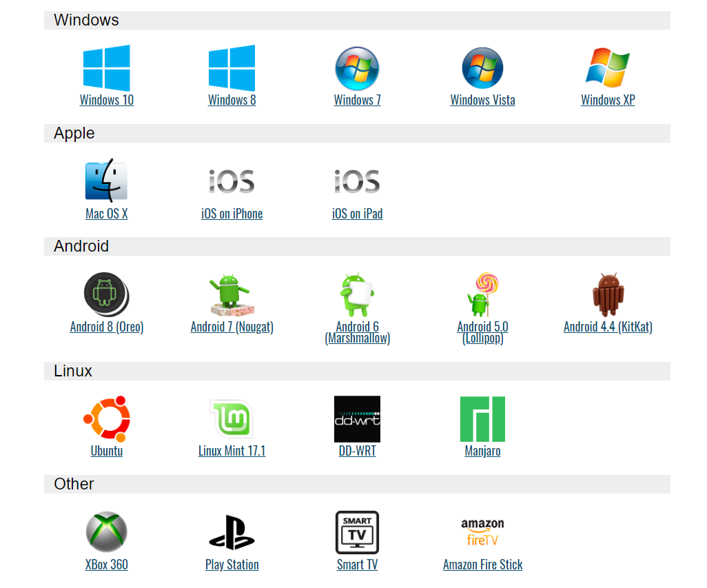Click the Mac OS X Finder icon
The image size is (707, 588).
[x=106, y=181]
